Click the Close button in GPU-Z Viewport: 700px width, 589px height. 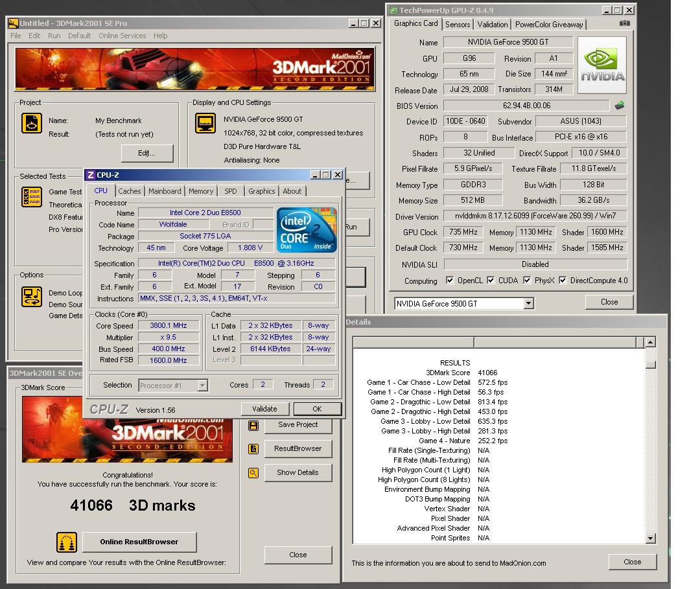click(609, 302)
